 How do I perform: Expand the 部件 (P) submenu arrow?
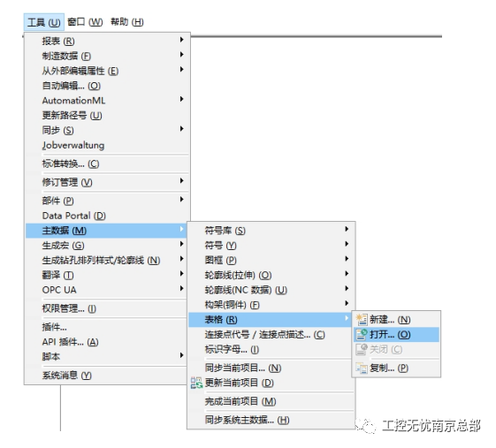coord(181,199)
